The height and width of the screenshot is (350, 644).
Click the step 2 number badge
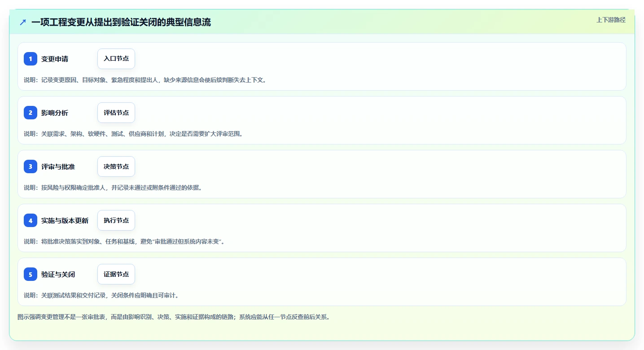pyautogui.click(x=31, y=113)
